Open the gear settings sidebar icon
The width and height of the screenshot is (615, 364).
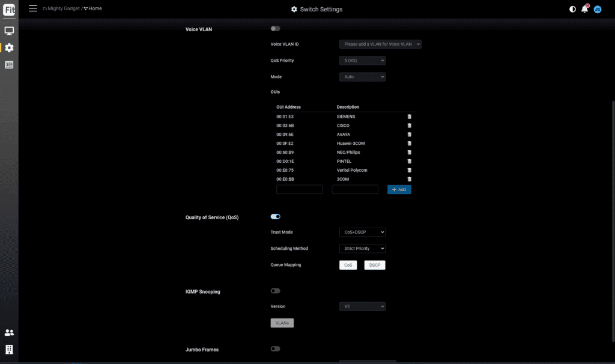[9, 47]
